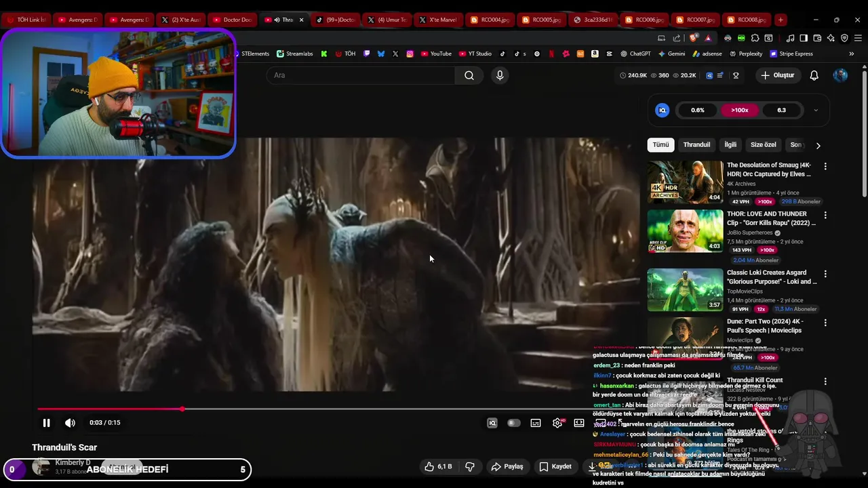Open the adsense bookmark

pyautogui.click(x=707, y=54)
